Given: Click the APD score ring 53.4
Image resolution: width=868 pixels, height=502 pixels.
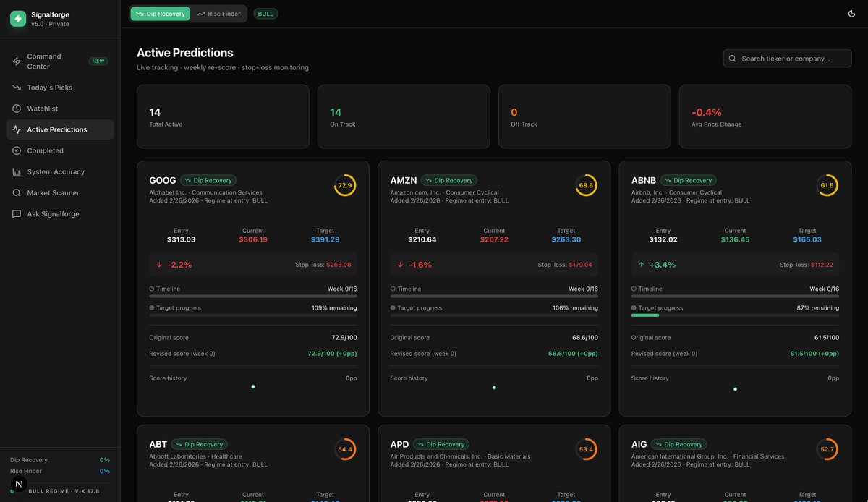Looking at the screenshot, I should coord(586,449).
